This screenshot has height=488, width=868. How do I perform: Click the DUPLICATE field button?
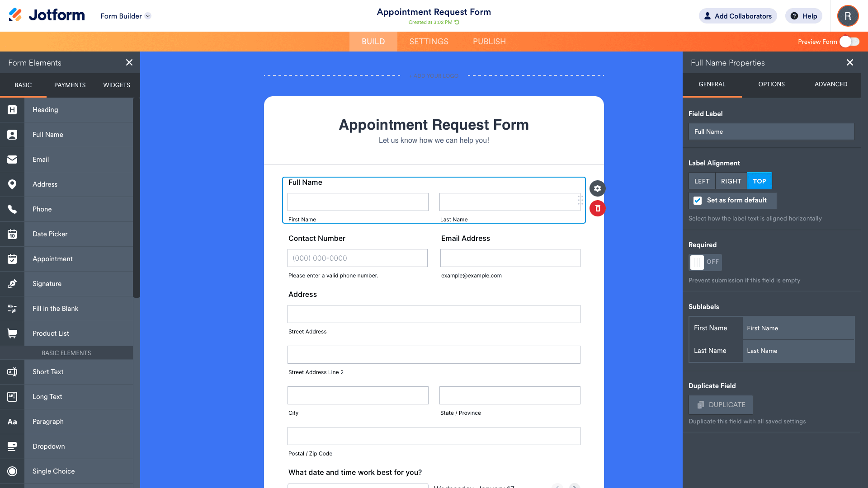[720, 404]
